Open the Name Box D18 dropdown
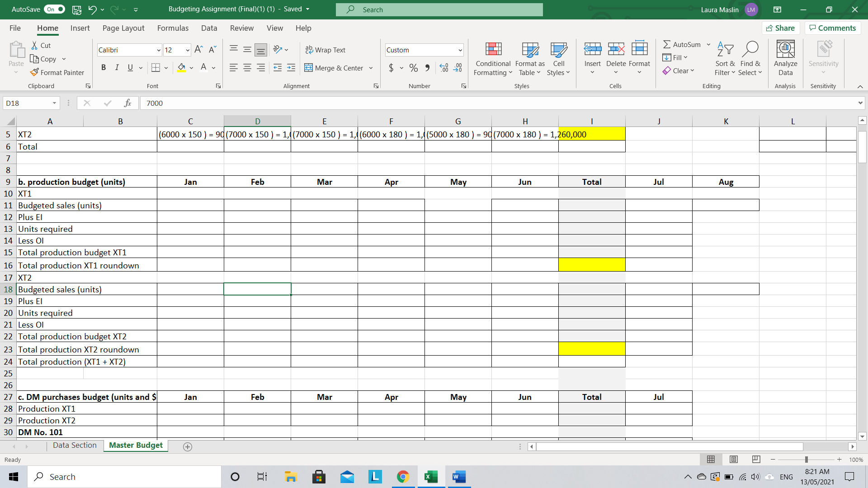This screenshot has height=488, width=868. (54, 103)
